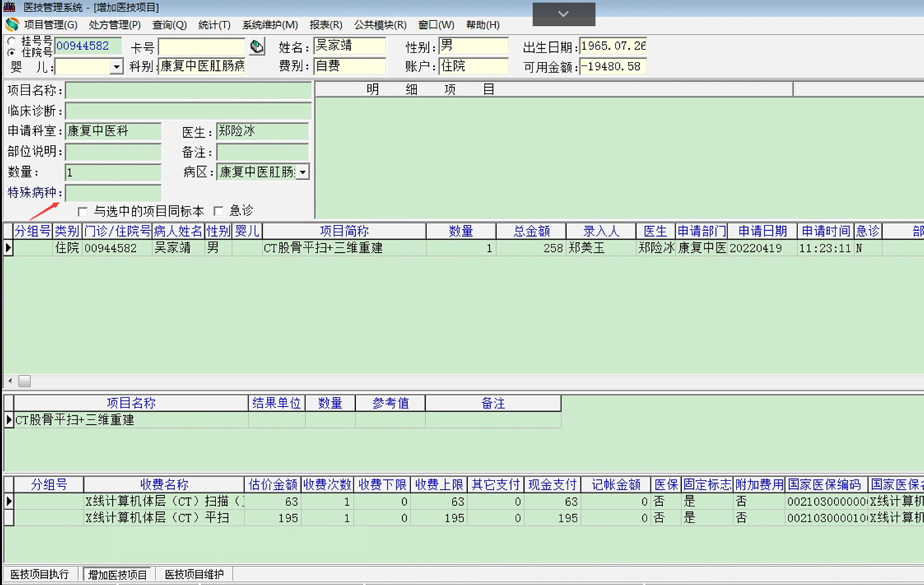The image size is (924, 585).
Task: Switch to the 医技项目维护 tab
Action: coord(194,574)
